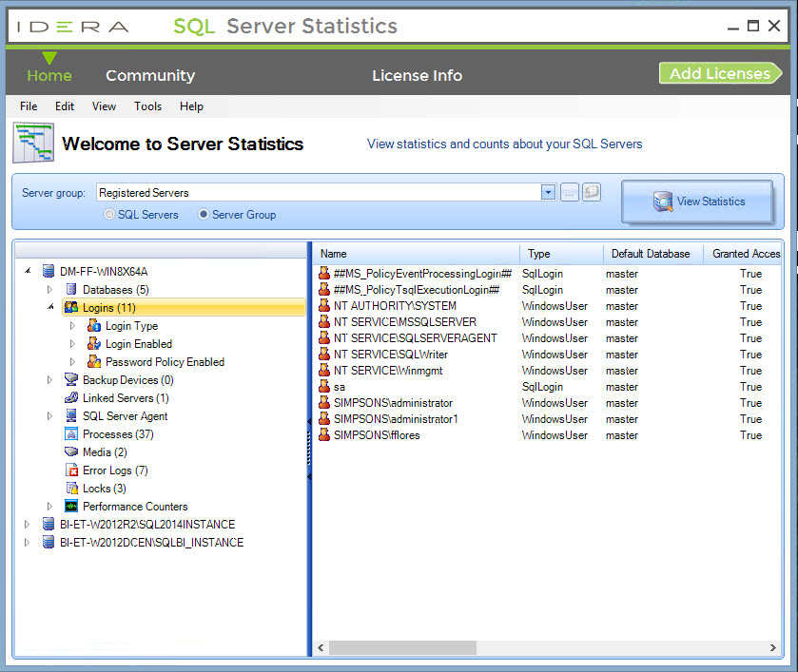
Task: Expand the Password Policy Enabled node
Action: [72, 362]
